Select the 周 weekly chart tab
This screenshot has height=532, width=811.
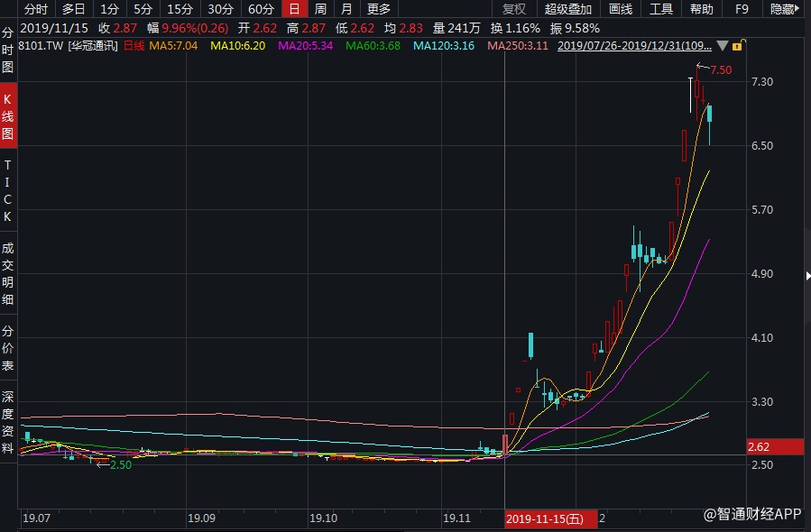320,9
